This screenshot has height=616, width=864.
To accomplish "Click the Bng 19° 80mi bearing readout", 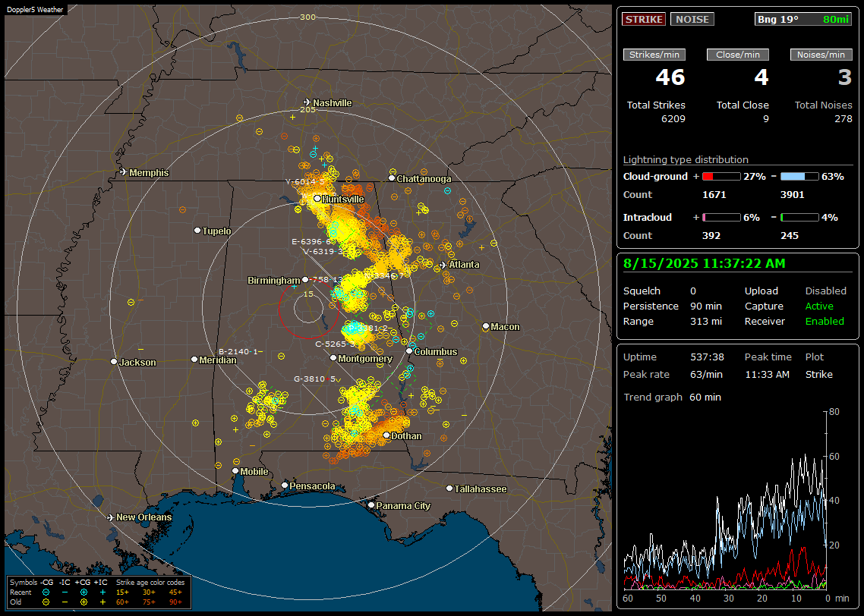I will (x=803, y=19).
